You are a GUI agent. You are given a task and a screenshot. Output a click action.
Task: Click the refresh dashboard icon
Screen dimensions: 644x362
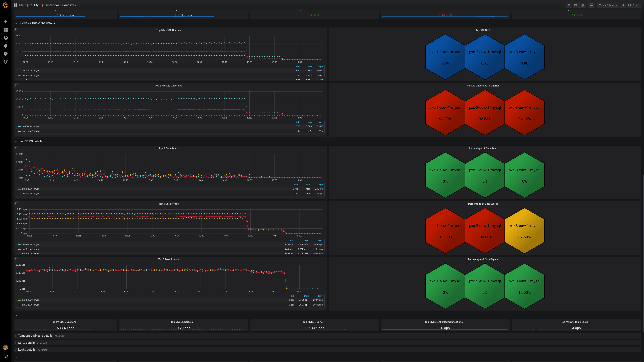pos(630,5)
